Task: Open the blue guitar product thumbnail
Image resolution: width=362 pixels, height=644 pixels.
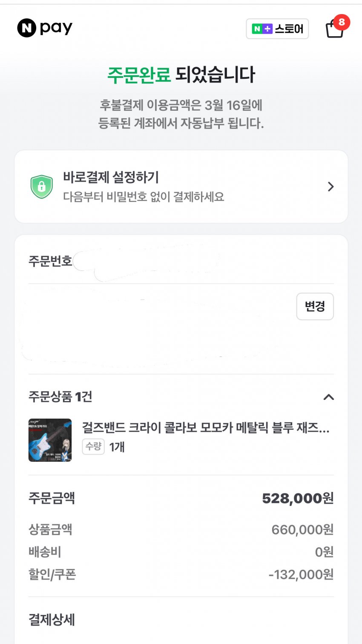Action: click(x=50, y=440)
